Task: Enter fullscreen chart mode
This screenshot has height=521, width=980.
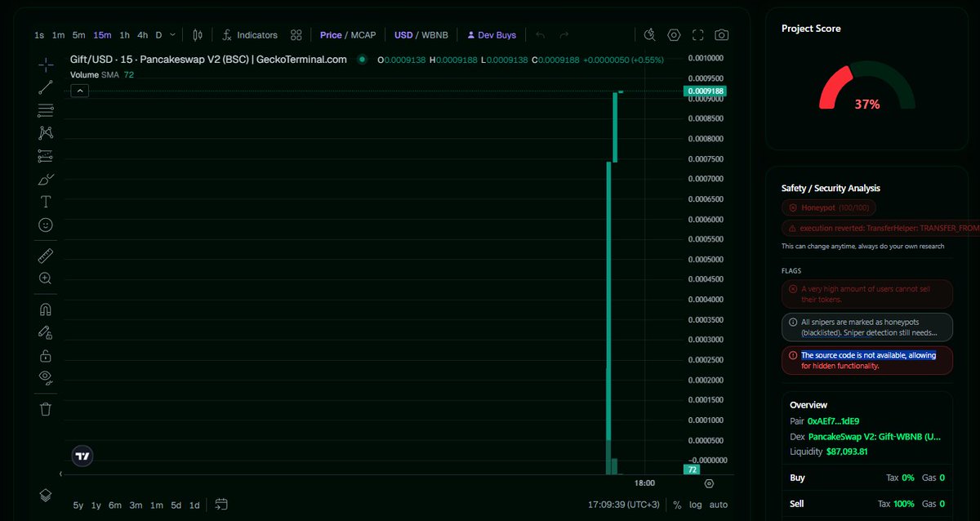Action: [x=697, y=35]
